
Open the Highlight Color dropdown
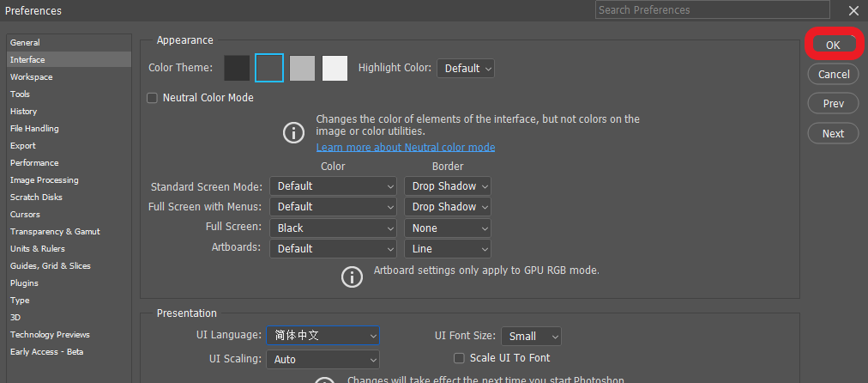point(466,68)
